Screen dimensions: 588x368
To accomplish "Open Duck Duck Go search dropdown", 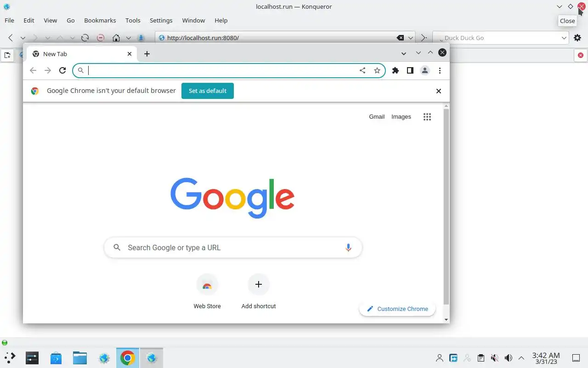I will pyautogui.click(x=565, y=38).
